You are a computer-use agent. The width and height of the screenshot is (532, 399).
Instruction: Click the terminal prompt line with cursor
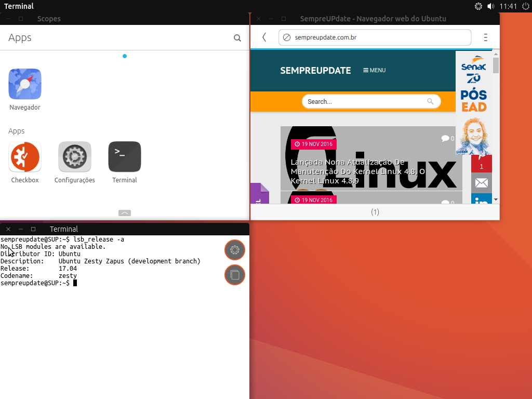[39, 283]
